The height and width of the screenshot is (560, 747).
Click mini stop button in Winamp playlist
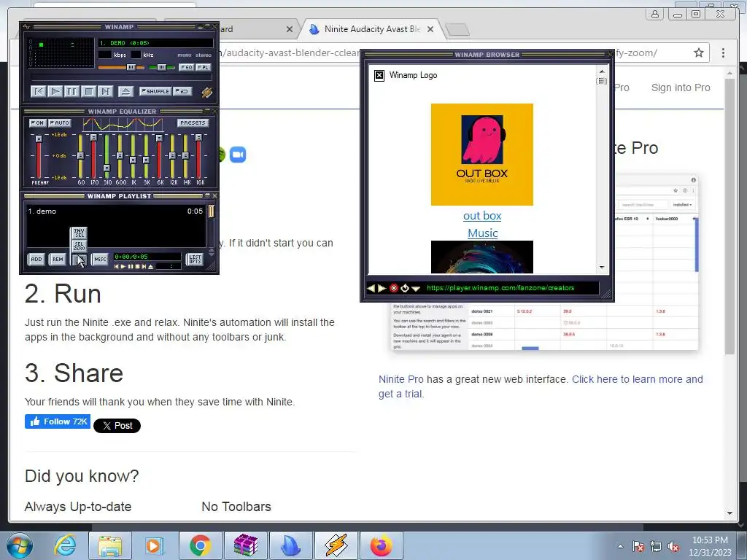(x=137, y=267)
